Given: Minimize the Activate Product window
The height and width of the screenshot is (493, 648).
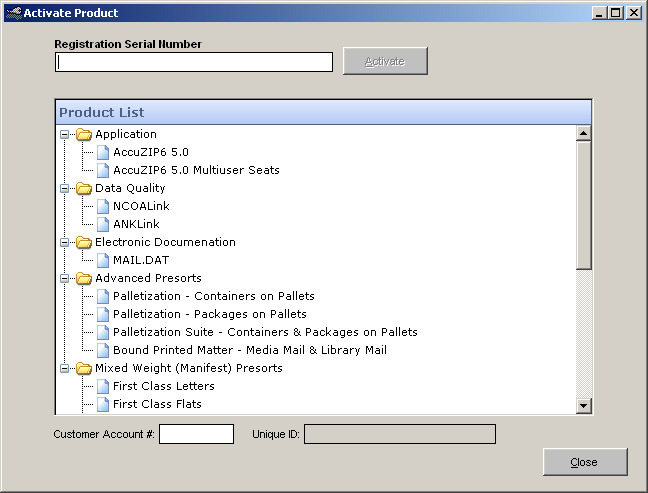Looking at the screenshot, I should click(x=599, y=13).
